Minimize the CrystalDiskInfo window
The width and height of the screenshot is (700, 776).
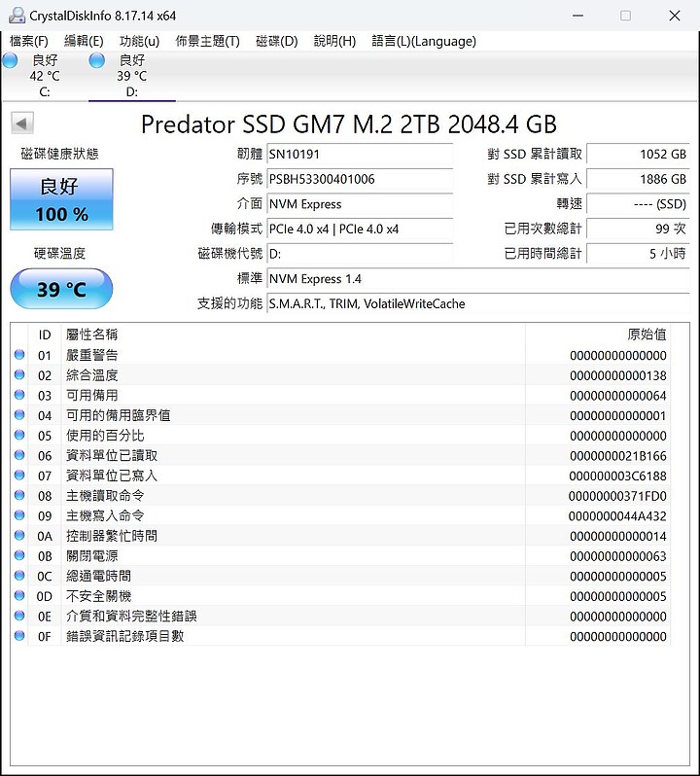pyautogui.click(x=577, y=16)
